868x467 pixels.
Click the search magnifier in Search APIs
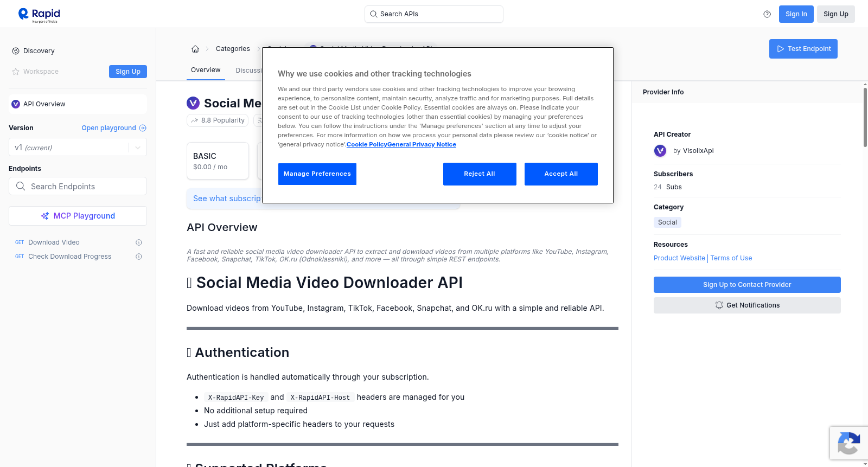(374, 14)
